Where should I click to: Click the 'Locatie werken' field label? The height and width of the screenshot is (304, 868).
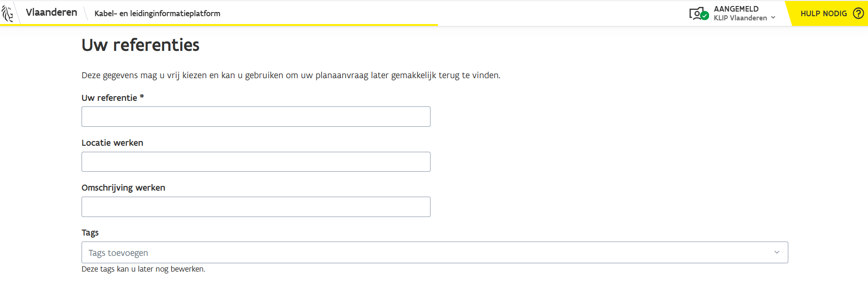(x=112, y=143)
